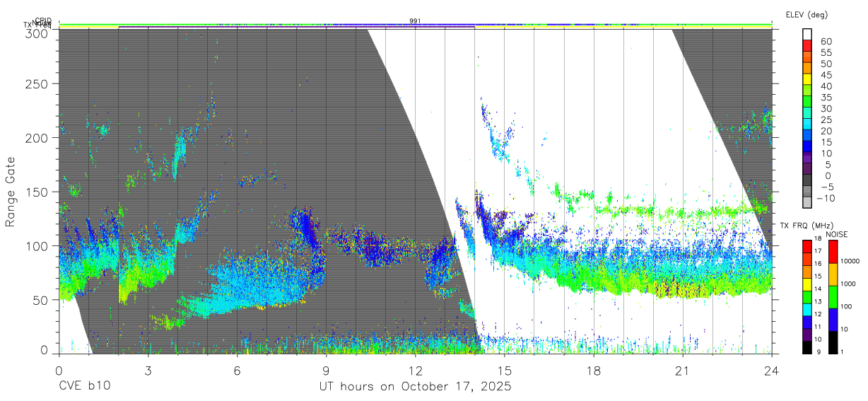The height and width of the screenshot is (401, 868).
Task: Click the 250 tick label on Range Gate axis
Action: pyautogui.click(x=35, y=84)
